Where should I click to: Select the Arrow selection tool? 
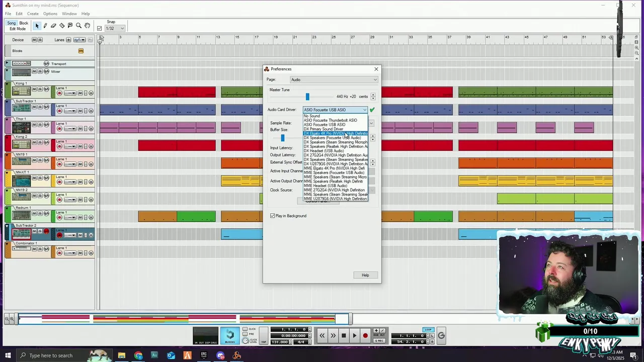click(x=37, y=26)
